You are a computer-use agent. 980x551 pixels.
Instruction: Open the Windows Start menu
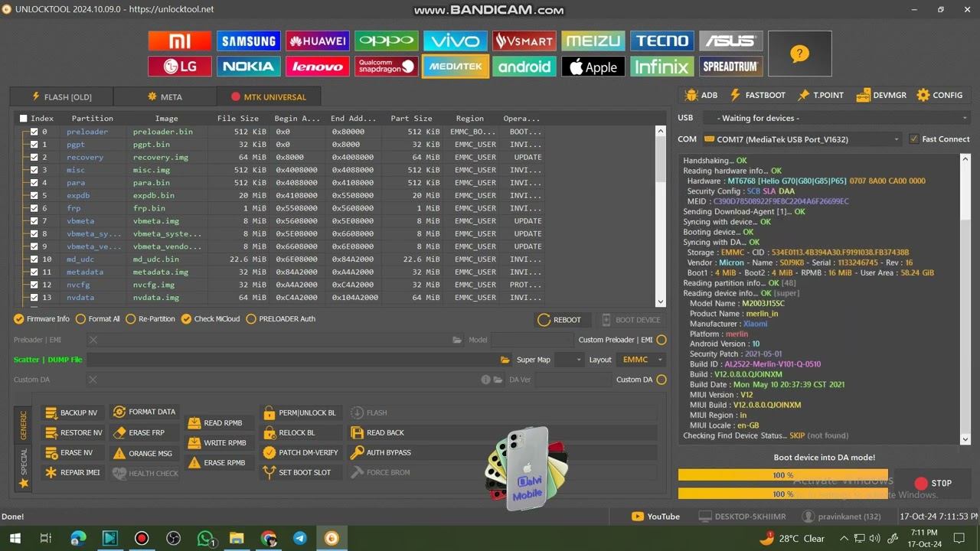(15, 539)
